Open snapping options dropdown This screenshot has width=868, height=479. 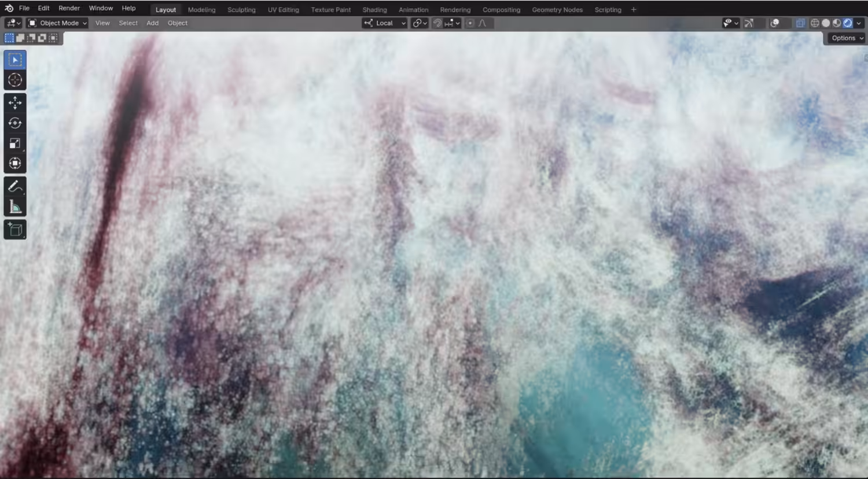[x=453, y=23]
